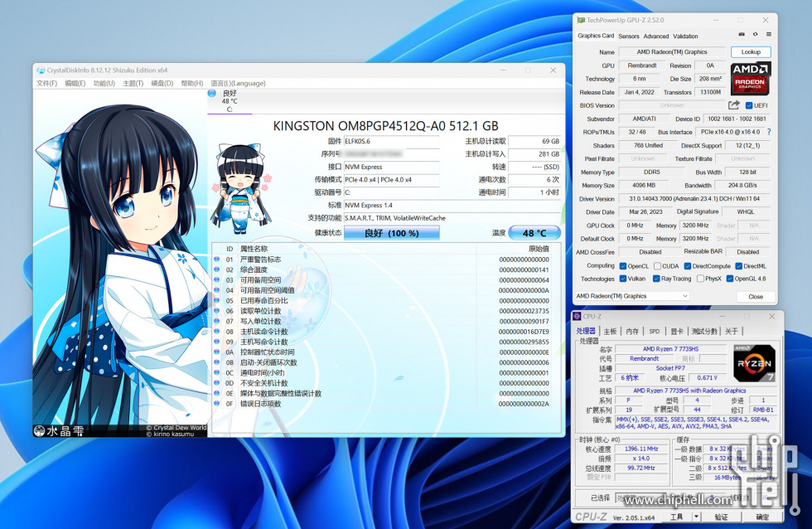Click the BIOS export share icon in GPU-Z
Screen dimensions: 812x529
click(x=734, y=105)
